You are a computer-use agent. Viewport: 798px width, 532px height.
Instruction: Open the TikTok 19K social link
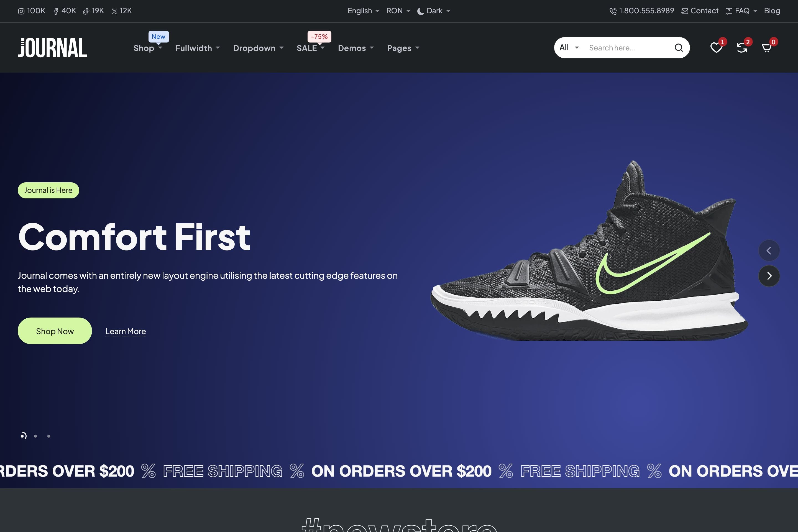pos(93,11)
